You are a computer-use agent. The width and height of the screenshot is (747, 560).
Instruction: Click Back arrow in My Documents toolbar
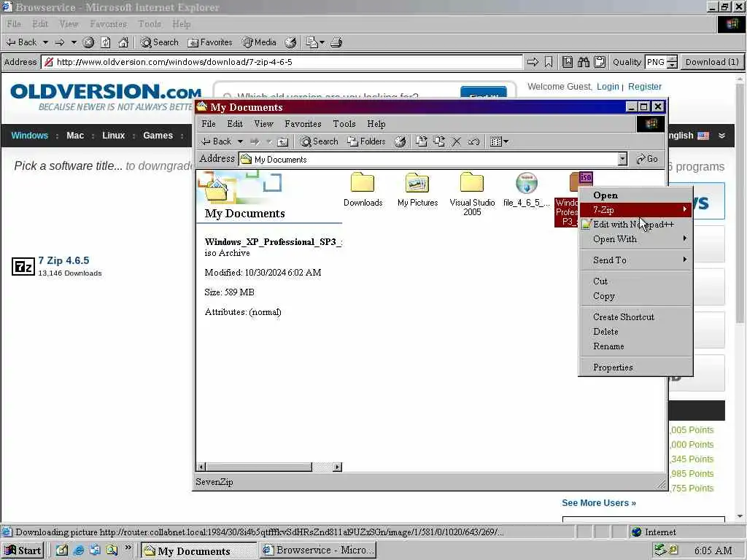coord(216,141)
